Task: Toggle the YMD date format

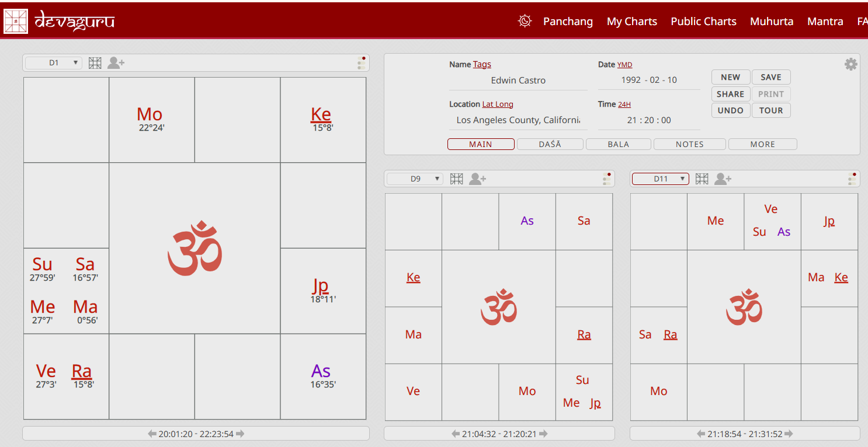Action: point(624,65)
